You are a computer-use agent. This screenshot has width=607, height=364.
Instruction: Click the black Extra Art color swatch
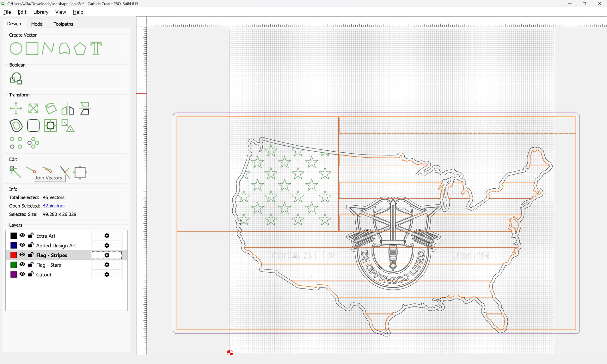(x=14, y=236)
